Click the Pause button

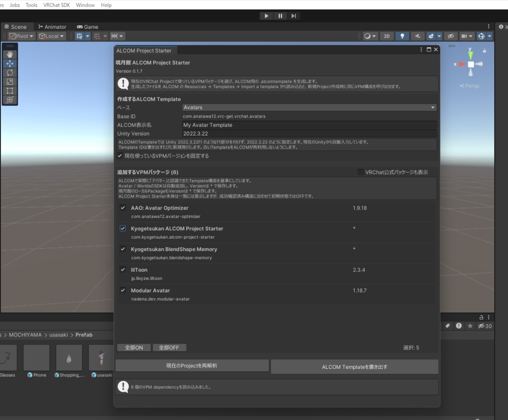tap(280, 16)
